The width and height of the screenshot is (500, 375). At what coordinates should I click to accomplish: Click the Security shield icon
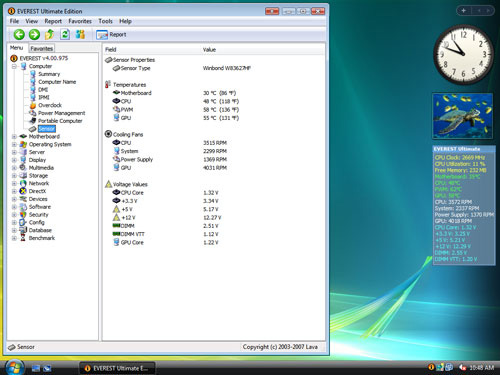pyautogui.click(x=23, y=215)
